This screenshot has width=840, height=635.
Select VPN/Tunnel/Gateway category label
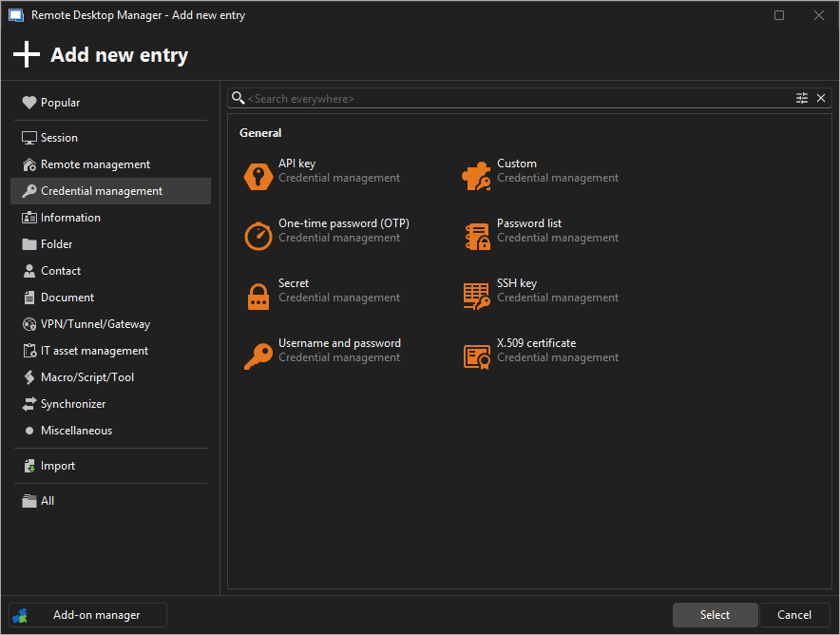click(x=95, y=324)
